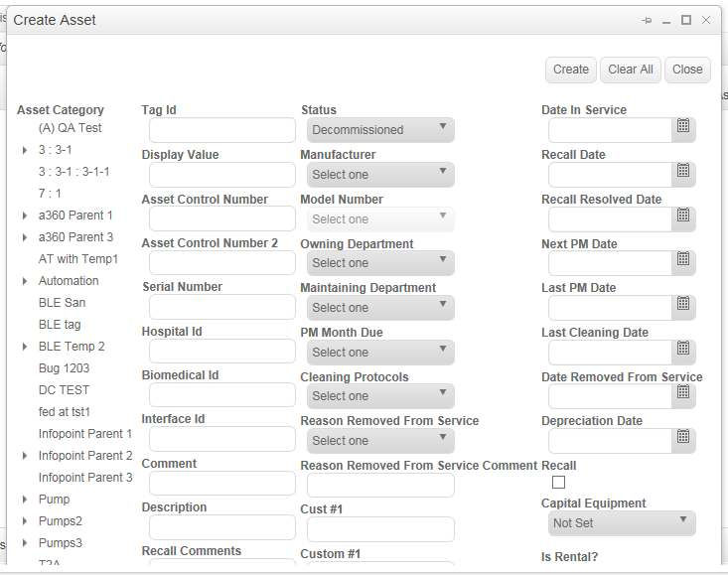The width and height of the screenshot is (728, 575).
Task: Open the Manufacturer dropdown
Action: (x=380, y=175)
